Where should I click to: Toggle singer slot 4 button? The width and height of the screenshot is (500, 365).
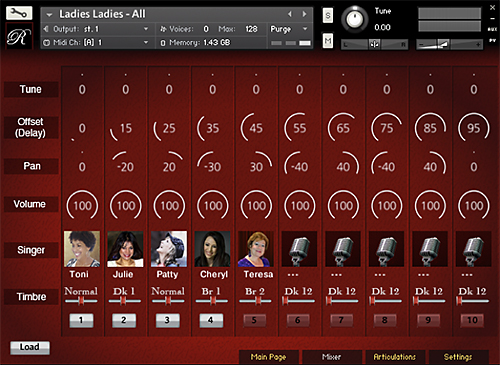(211, 320)
